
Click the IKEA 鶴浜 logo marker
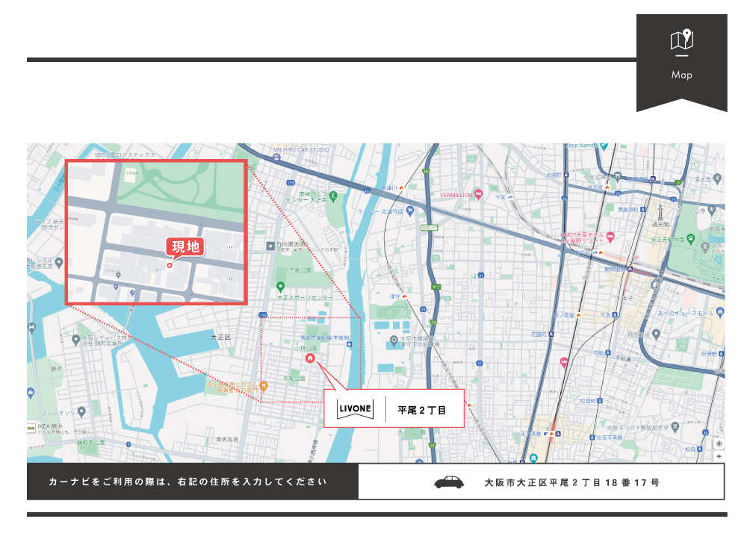pos(31,428)
